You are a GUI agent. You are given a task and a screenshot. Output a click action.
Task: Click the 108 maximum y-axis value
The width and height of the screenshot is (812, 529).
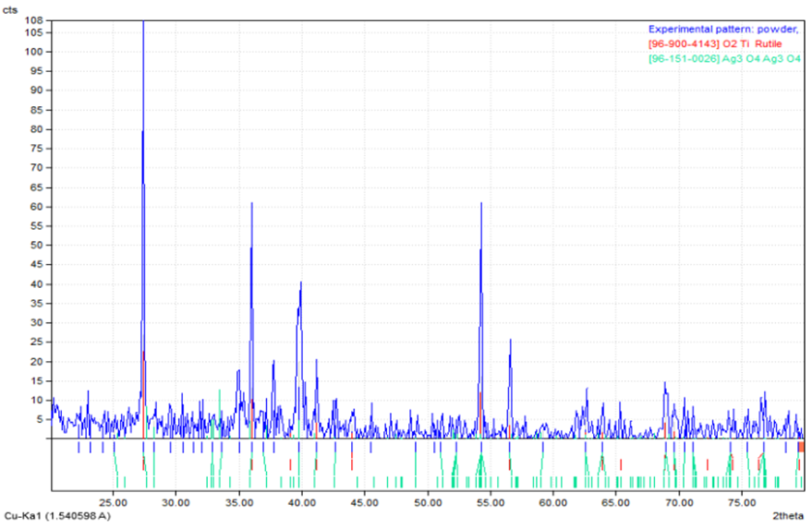click(x=33, y=20)
